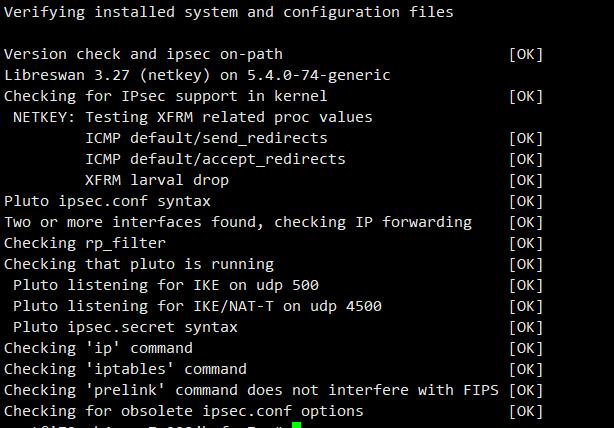The image size is (614, 428).
Task: Click [OK] next to send_redirects
Action: point(526,138)
